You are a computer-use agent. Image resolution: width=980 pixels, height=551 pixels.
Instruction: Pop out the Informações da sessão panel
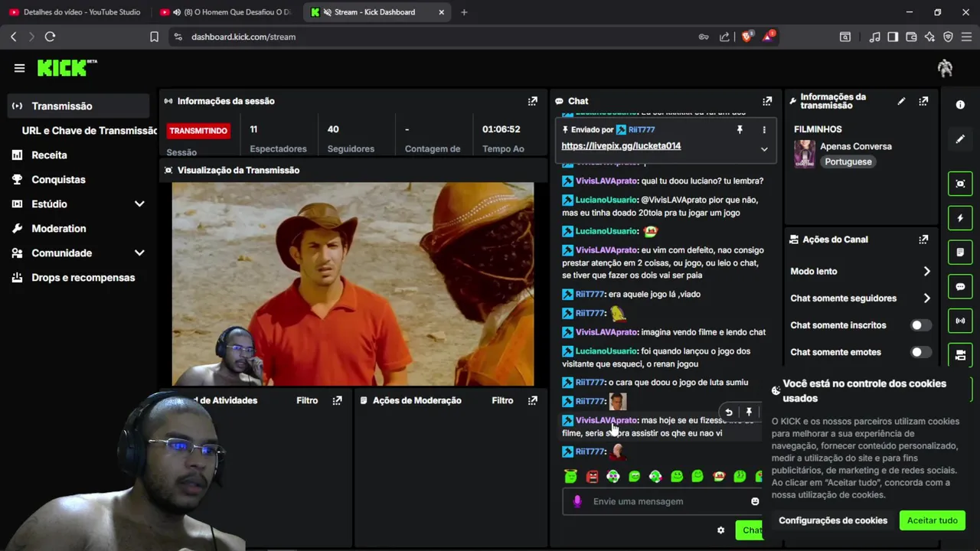pos(533,101)
